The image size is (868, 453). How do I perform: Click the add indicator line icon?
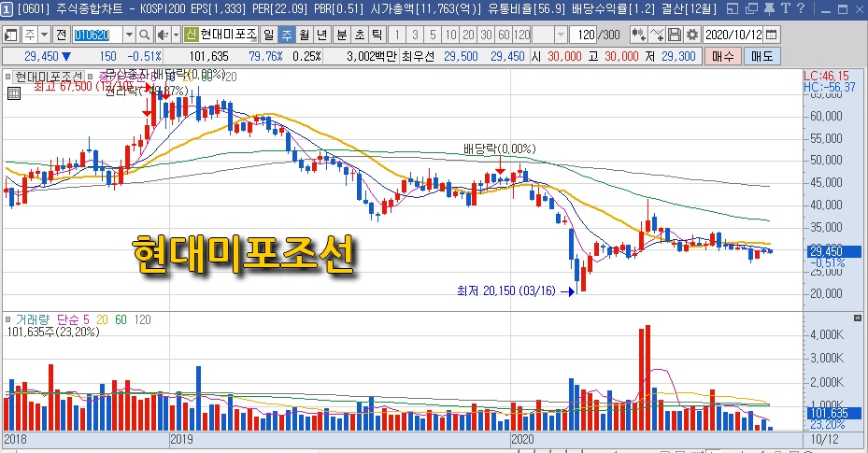coord(657,35)
